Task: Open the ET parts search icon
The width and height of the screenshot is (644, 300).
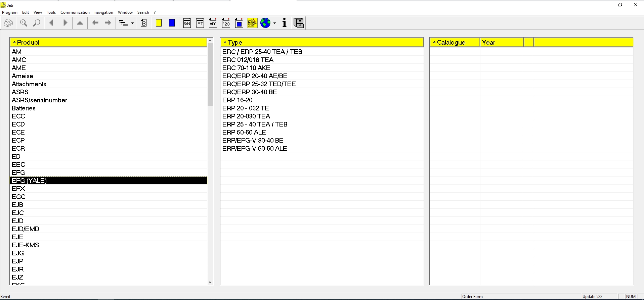Action: point(200,23)
